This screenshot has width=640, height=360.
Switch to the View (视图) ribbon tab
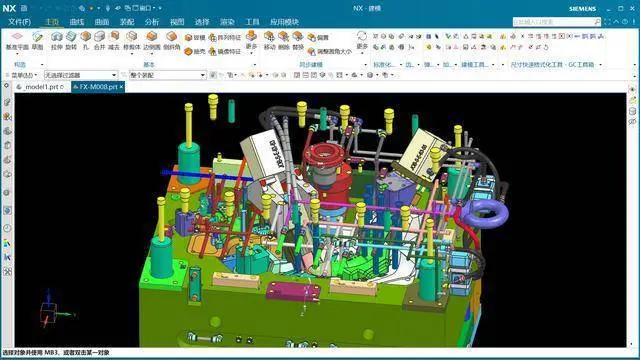click(x=177, y=22)
